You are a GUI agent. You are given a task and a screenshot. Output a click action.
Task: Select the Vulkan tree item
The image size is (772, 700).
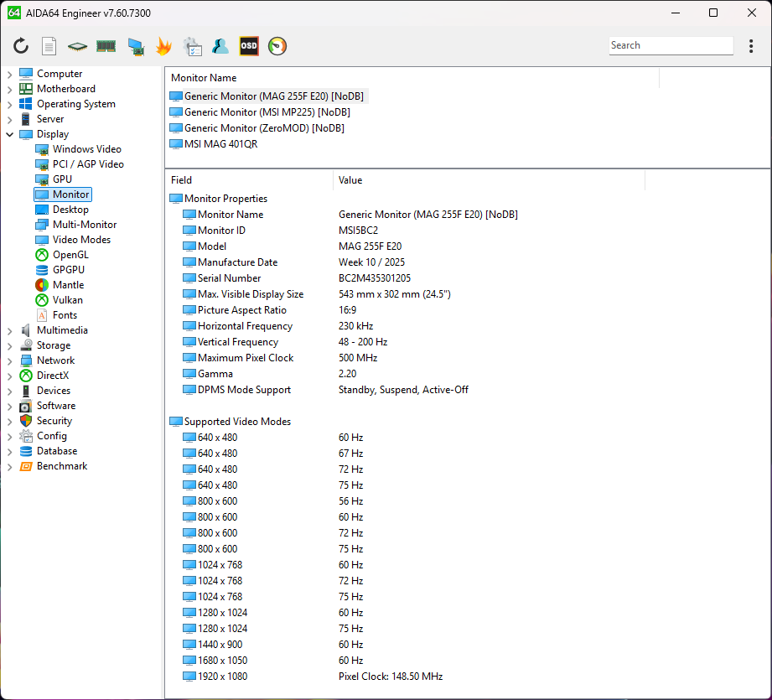click(x=59, y=300)
